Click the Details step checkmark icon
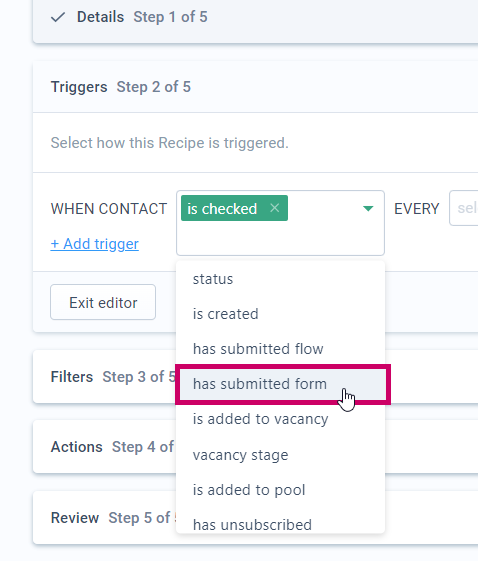This screenshot has width=478, height=566. pos(58,17)
